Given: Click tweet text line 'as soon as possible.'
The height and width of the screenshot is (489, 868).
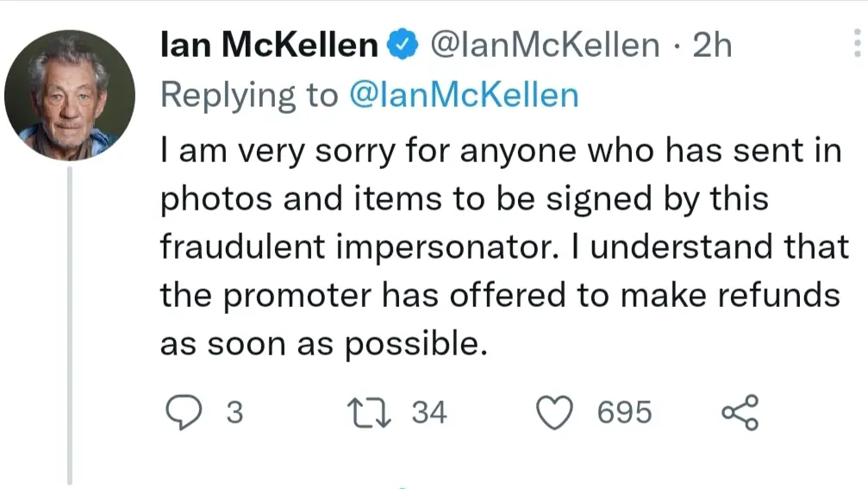Looking at the screenshot, I should (x=324, y=344).
